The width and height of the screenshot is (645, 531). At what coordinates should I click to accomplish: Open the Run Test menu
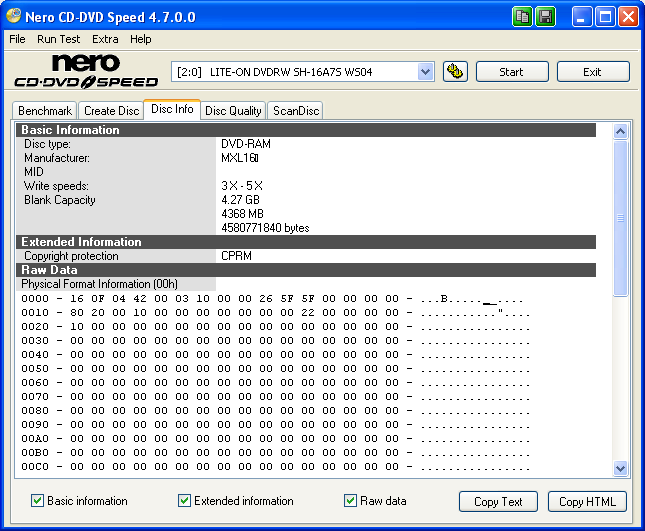pos(58,39)
